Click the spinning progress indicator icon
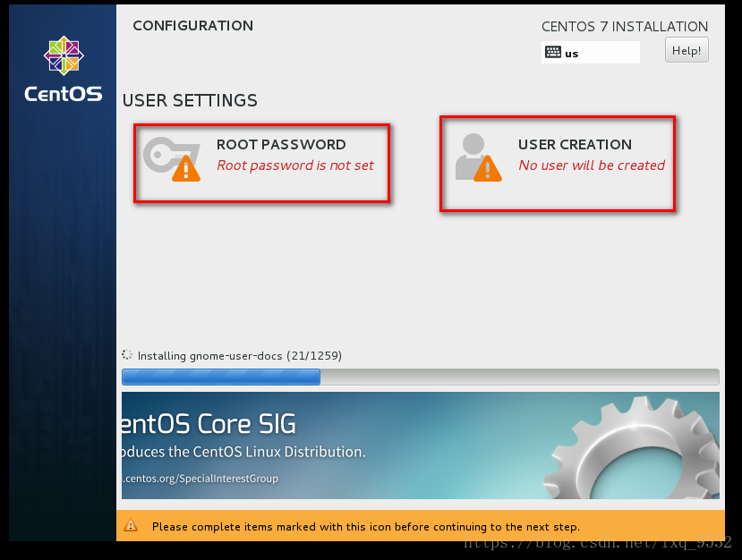This screenshot has height=560, width=742. click(127, 355)
